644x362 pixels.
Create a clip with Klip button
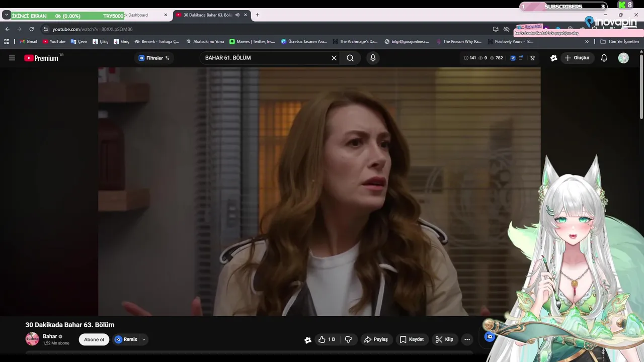pos(444,339)
